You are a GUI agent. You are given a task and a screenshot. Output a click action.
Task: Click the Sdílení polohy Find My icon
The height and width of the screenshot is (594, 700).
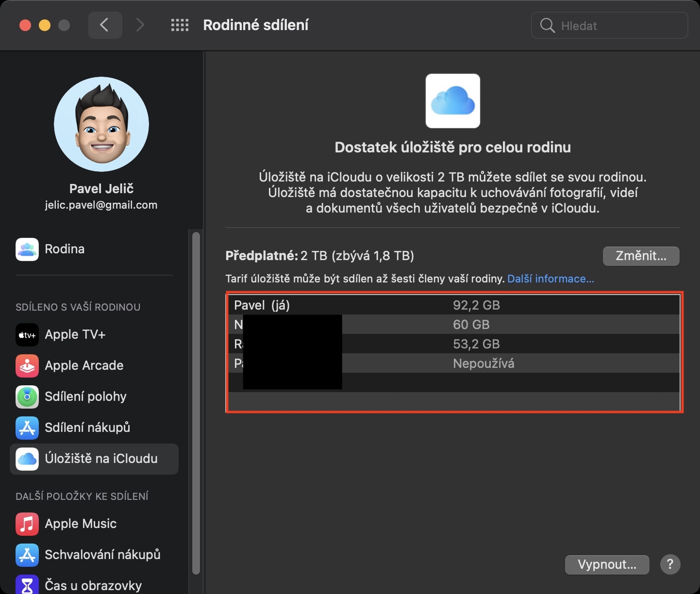(27, 397)
